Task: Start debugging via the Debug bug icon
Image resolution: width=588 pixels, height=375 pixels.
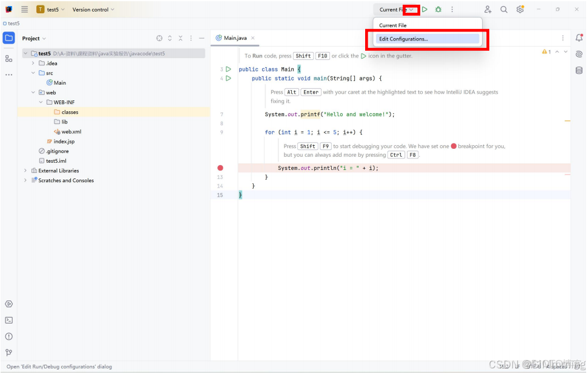Action: tap(438, 9)
